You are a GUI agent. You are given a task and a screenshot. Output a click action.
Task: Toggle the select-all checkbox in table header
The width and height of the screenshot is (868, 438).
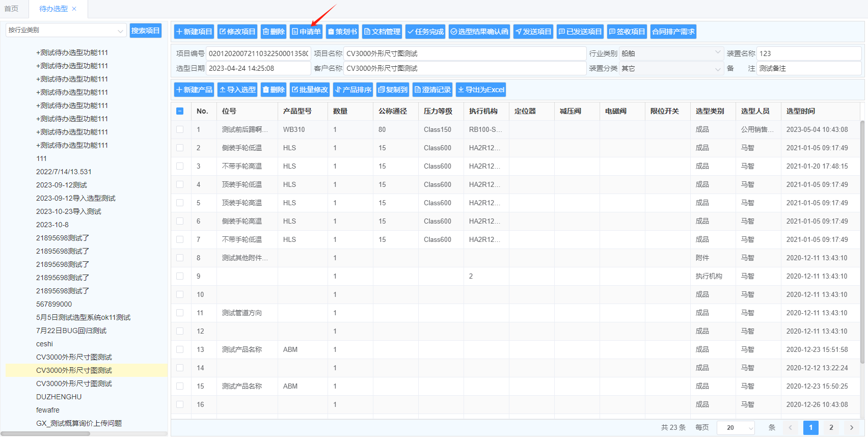pyautogui.click(x=180, y=111)
